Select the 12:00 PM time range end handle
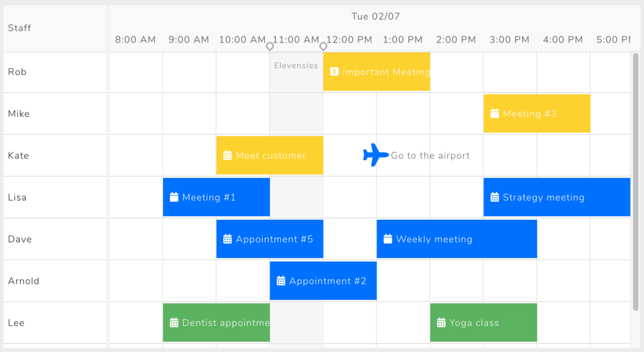Image resolution: width=644 pixels, height=352 pixels. tap(323, 46)
